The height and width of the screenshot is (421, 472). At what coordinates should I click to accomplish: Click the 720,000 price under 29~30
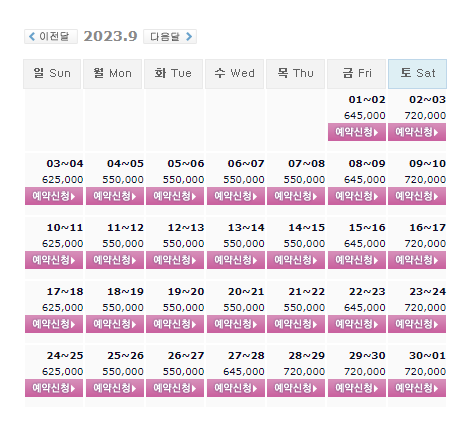pyautogui.click(x=365, y=371)
